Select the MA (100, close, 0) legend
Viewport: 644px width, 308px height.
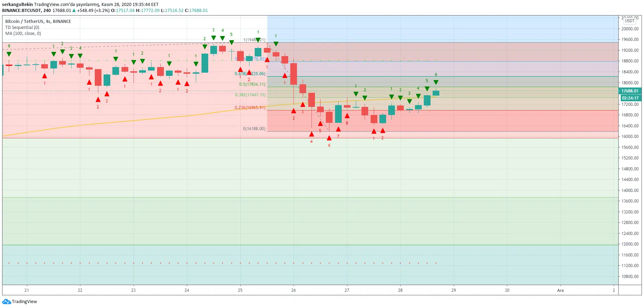[23, 34]
